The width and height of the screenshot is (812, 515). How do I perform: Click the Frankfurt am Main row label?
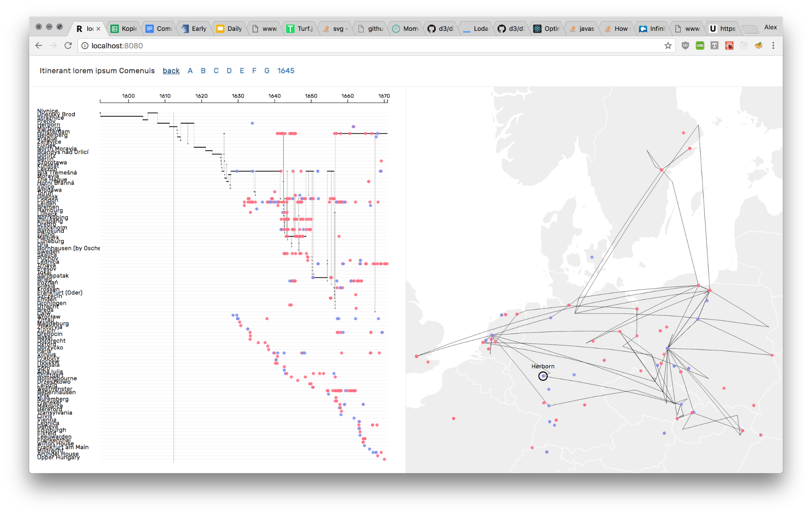coord(63,447)
